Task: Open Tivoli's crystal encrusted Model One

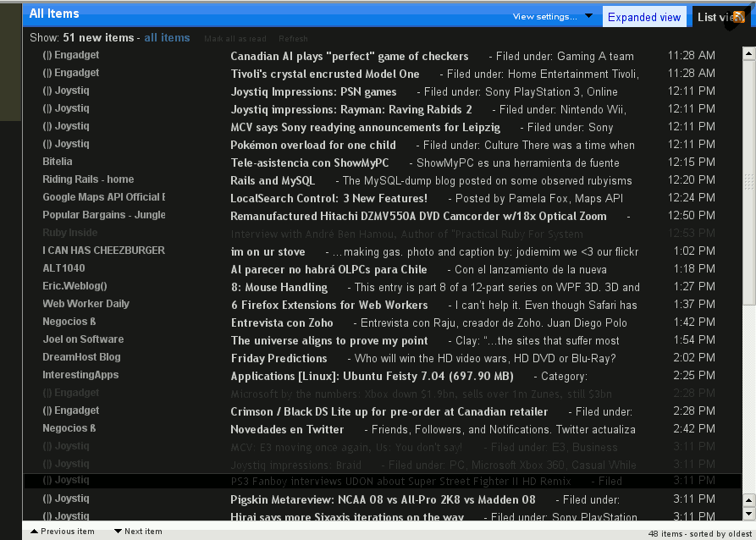Action: [325, 74]
